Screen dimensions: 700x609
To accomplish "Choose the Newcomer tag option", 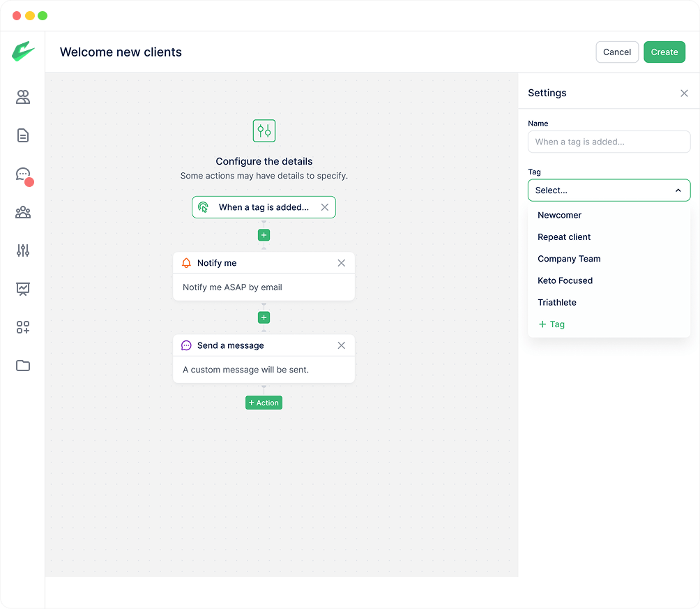I will pos(559,216).
